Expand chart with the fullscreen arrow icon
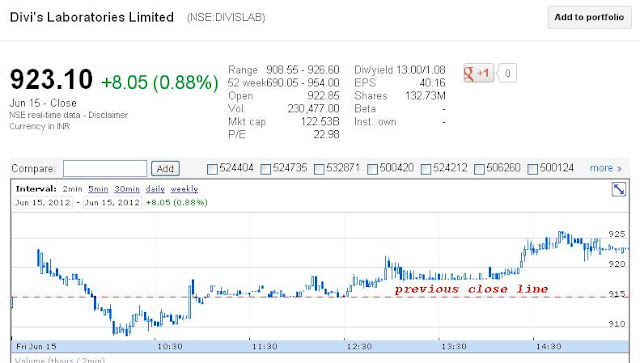640x363 pixels. [x=619, y=189]
